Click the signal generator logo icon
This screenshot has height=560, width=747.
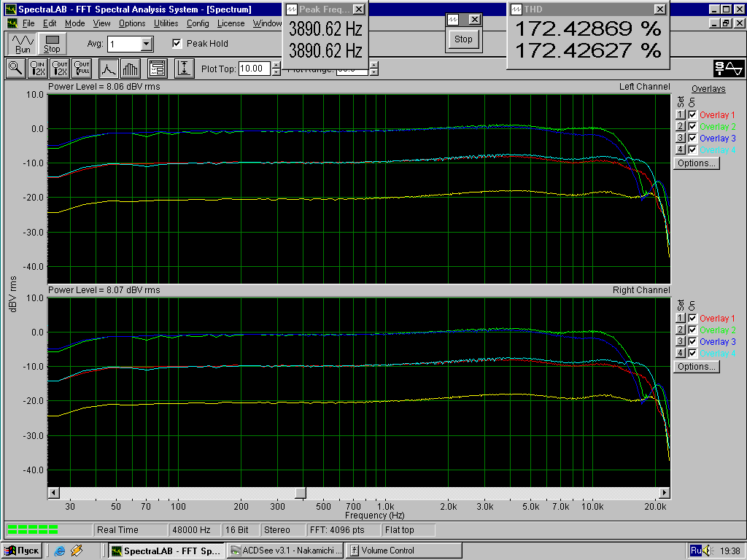click(729, 69)
